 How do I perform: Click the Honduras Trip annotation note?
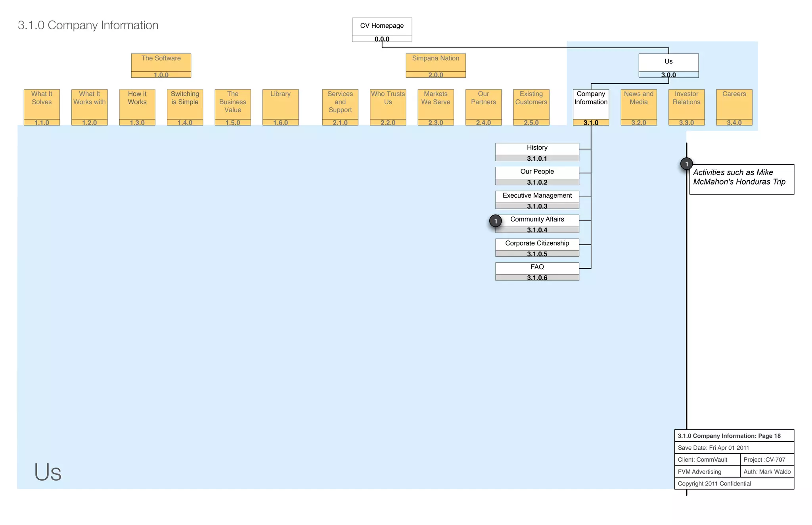[x=741, y=179]
